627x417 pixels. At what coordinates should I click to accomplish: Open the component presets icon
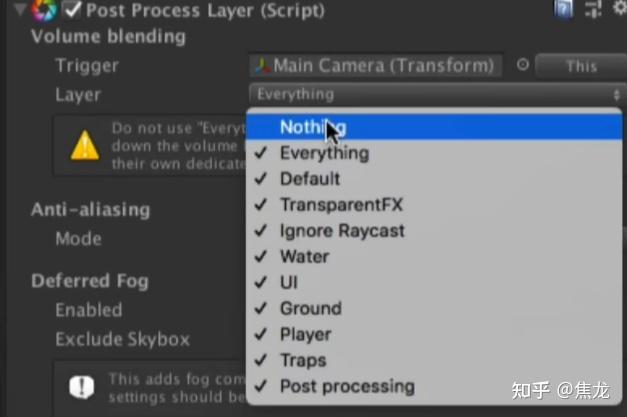(x=592, y=9)
